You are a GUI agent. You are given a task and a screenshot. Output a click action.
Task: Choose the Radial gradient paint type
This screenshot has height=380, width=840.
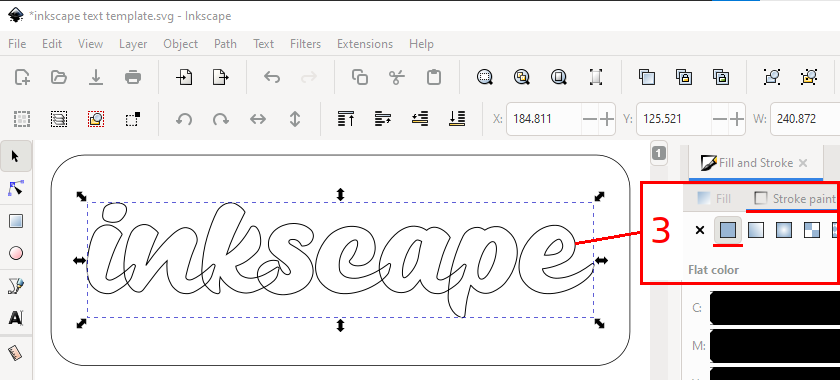click(x=783, y=230)
